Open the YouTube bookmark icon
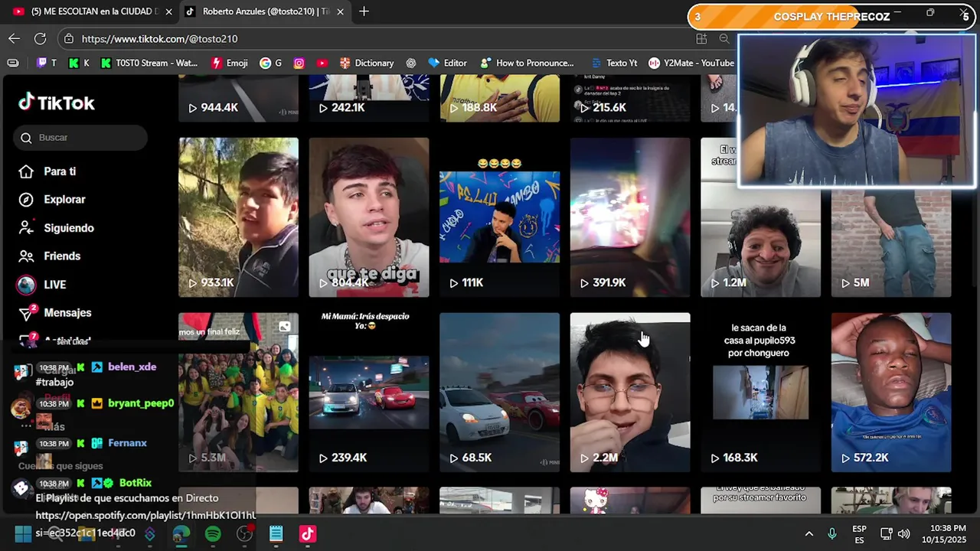Image resolution: width=980 pixels, height=551 pixels. [322, 63]
